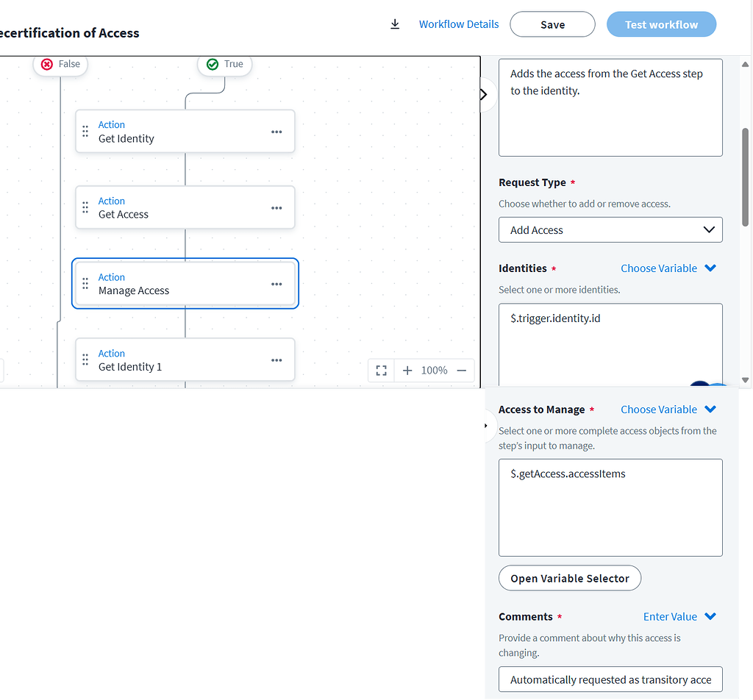Collapse the properties panel with the chevron arrow
Viewport: 753px width, 700px height.
(483, 94)
